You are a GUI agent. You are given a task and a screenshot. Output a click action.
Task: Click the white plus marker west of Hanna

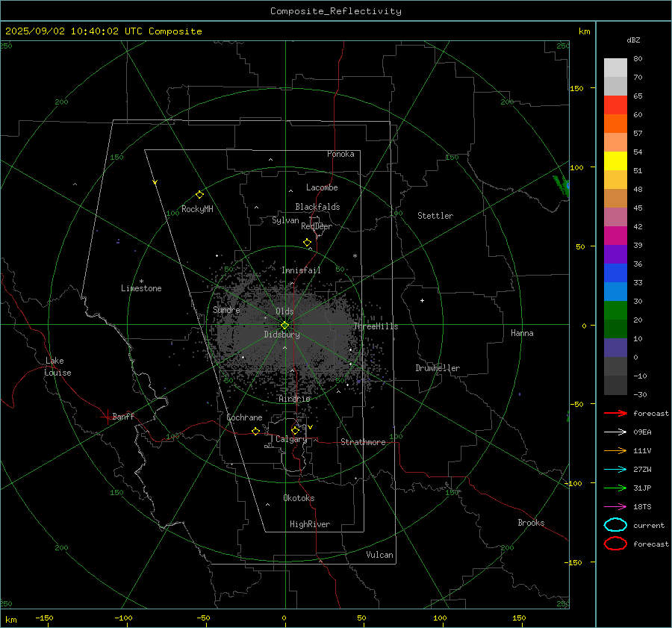pyautogui.click(x=422, y=300)
